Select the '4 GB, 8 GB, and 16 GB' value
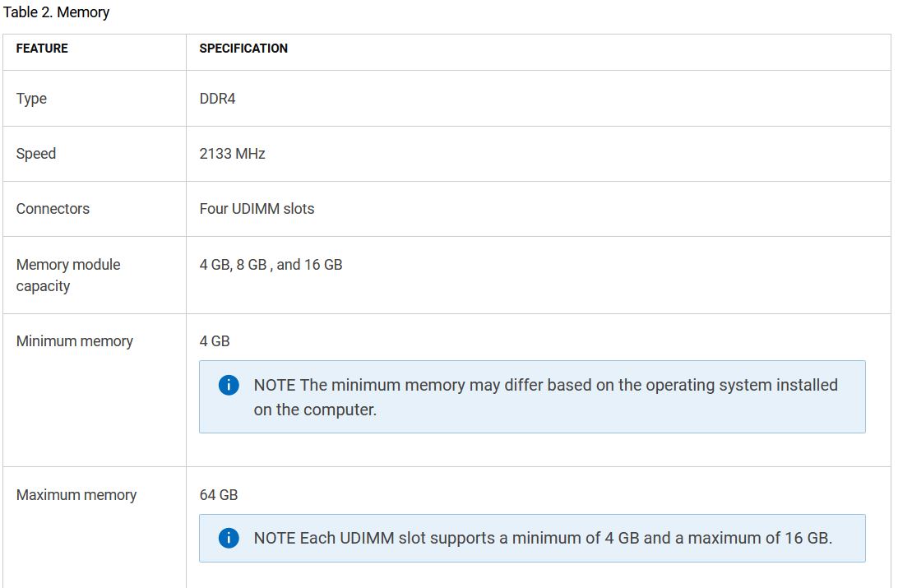This screenshot has height=588, width=912. point(271,265)
